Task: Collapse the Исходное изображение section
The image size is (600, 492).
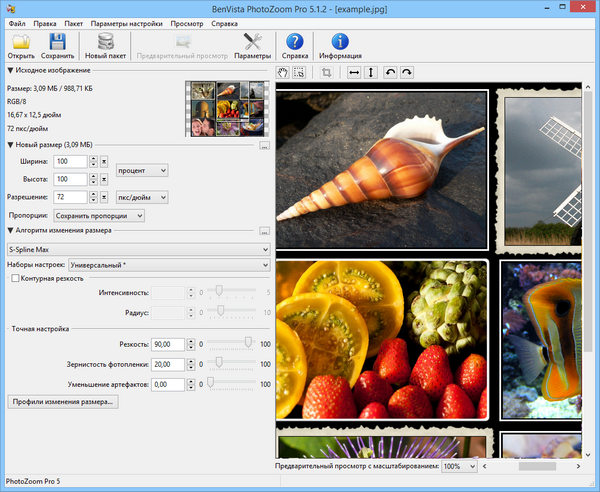Action: point(10,70)
